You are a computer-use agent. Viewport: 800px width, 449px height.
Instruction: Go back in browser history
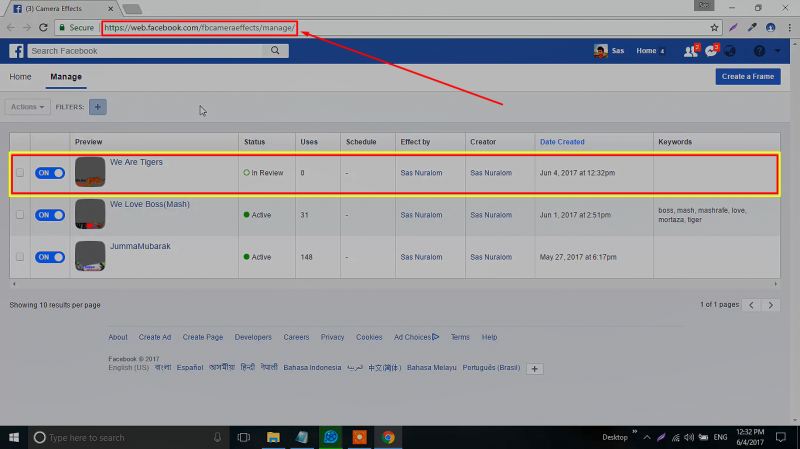pos(11,28)
